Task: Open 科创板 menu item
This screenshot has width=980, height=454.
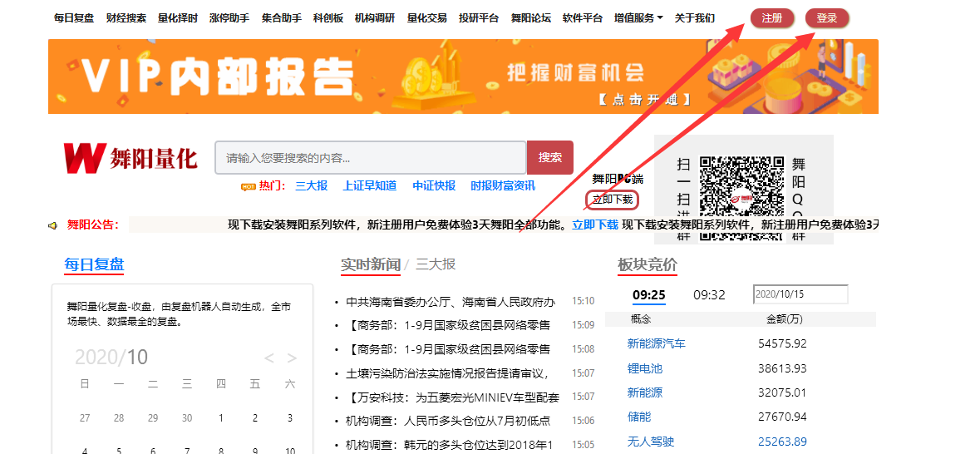Action: [x=328, y=18]
